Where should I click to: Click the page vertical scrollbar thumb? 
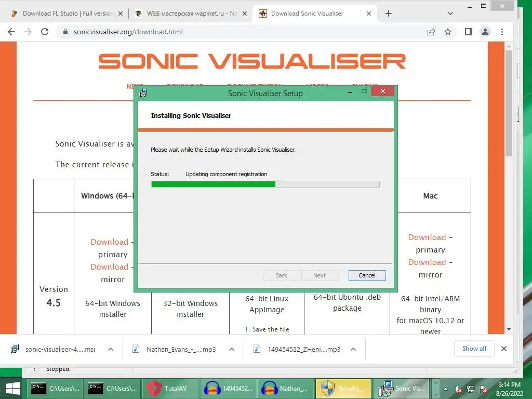pyautogui.click(x=509, y=103)
